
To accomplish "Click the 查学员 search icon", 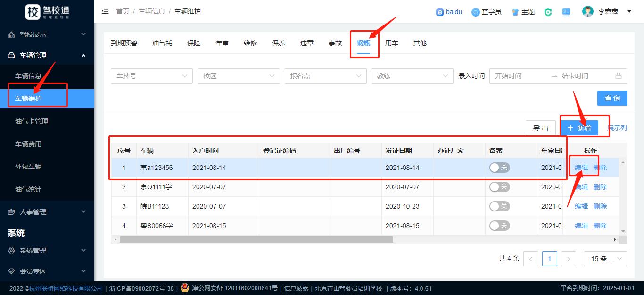I will 476,12.
